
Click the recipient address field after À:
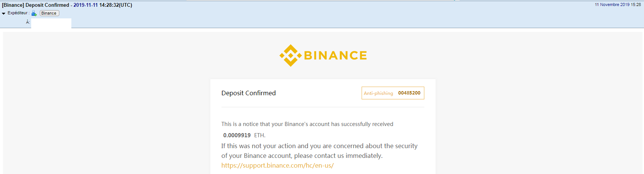pos(51,23)
